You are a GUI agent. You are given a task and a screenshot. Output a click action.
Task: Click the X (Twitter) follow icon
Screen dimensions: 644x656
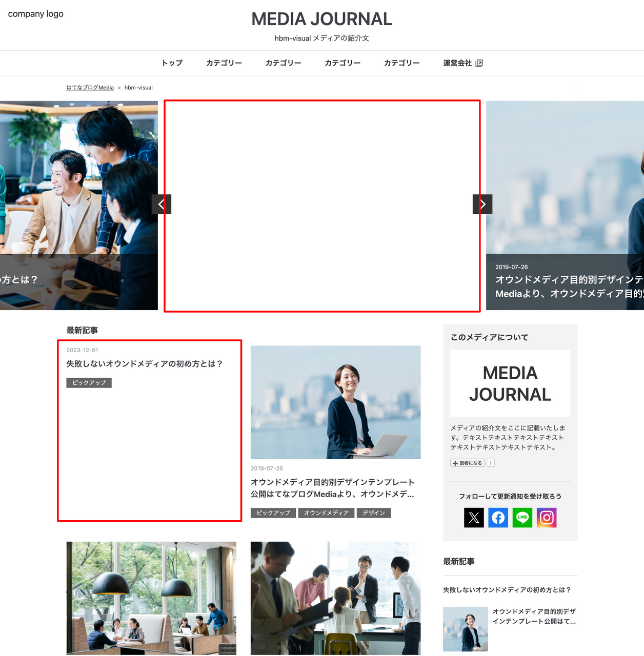474,518
